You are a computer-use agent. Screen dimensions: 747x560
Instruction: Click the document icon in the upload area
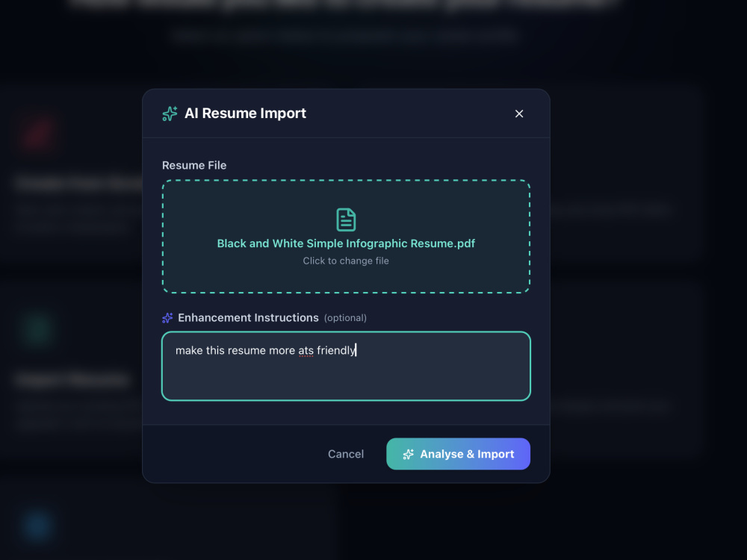pyautogui.click(x=346, y=220)
